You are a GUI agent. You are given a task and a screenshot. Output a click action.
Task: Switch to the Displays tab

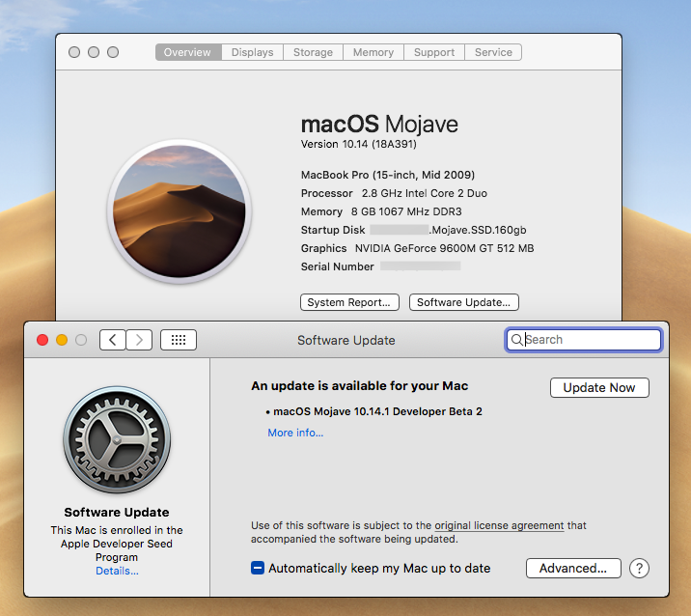[x=253, y=52]
